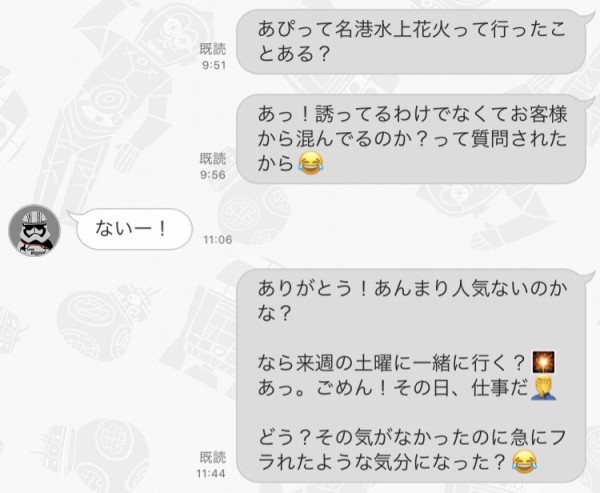Viewport: 600px width, 493px height.
Task: Click the laughing emoji ending the 11:44 message
Action: (525, 462)
